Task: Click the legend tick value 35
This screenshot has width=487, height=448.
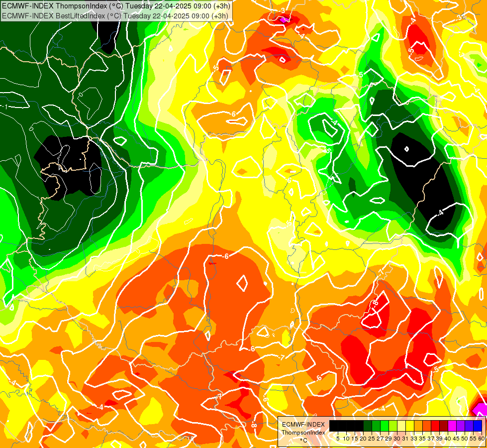Action: click(422, 439)
